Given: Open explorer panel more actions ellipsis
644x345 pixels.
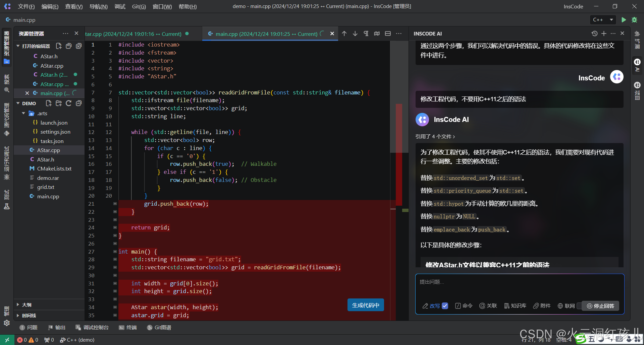Looking at the screenshot, I should [x=65, y=33].
